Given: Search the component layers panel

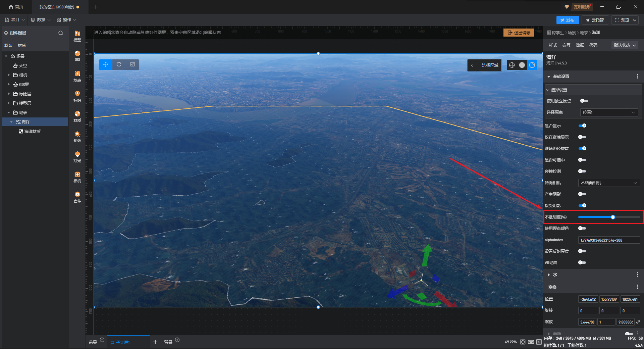Looking at the screenshot, I should pos(61,33).
